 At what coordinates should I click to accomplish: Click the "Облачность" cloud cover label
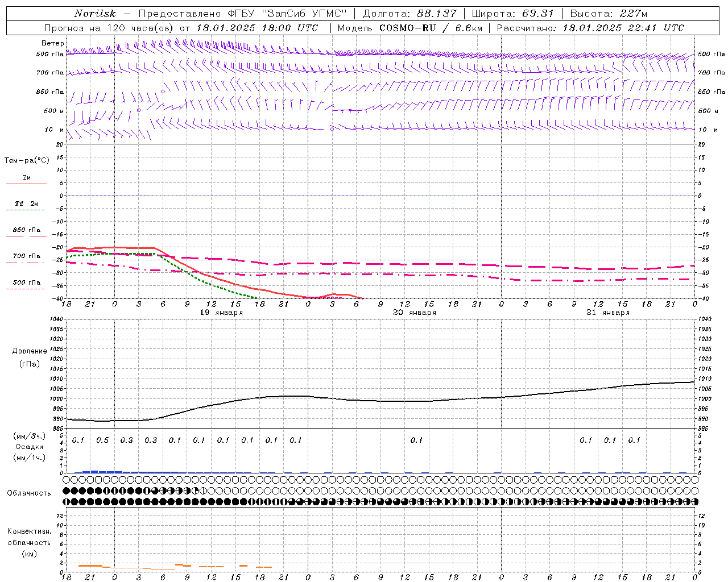click(29, 493)
